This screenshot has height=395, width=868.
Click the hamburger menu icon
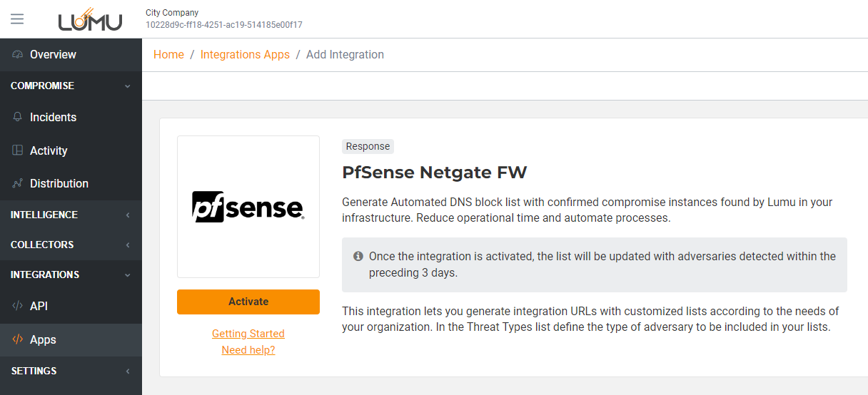tap(17, 19)
